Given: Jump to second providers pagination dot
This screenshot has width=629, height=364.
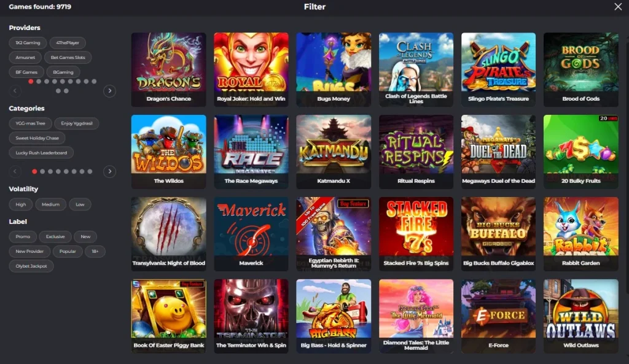Looking at the screenshot, I should [x=39, y=82].
